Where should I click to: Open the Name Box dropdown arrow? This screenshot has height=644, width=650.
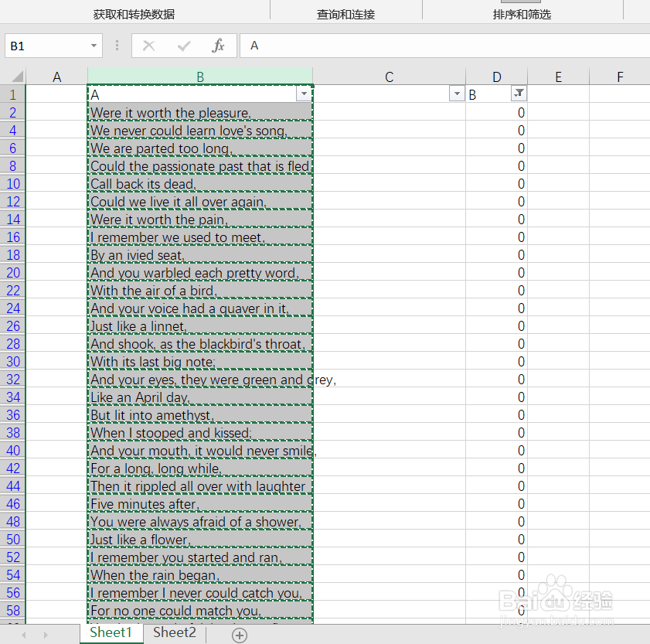94,46
